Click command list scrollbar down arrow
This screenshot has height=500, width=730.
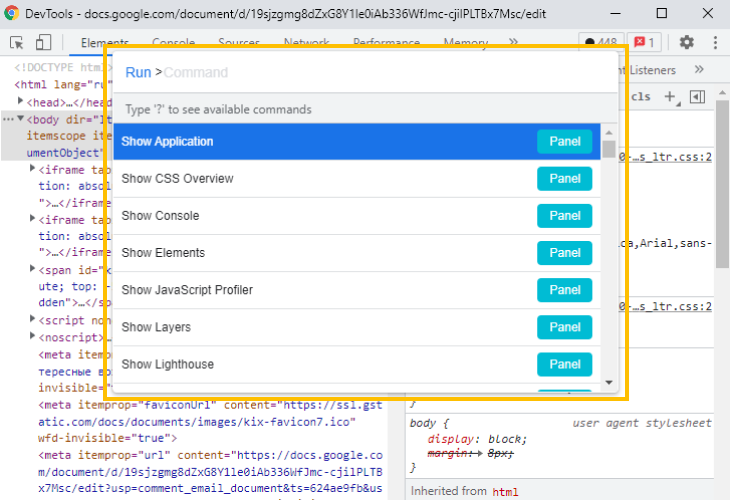(x=609, y=382)
